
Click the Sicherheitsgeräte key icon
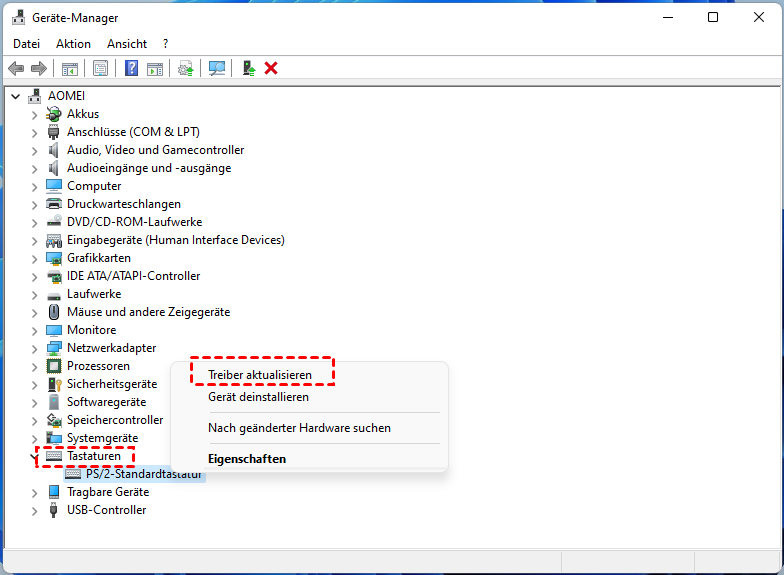[x=54, y=384]
